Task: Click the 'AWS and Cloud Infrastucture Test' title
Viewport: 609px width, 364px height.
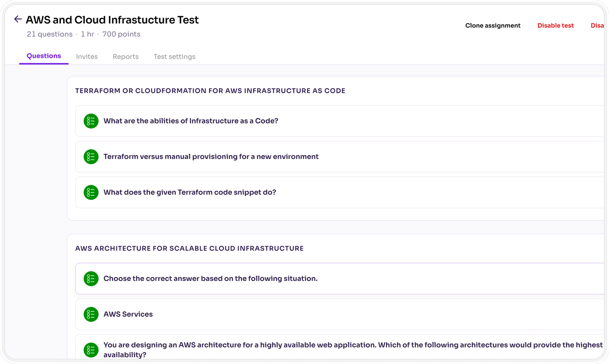Action: pos(112,20)
